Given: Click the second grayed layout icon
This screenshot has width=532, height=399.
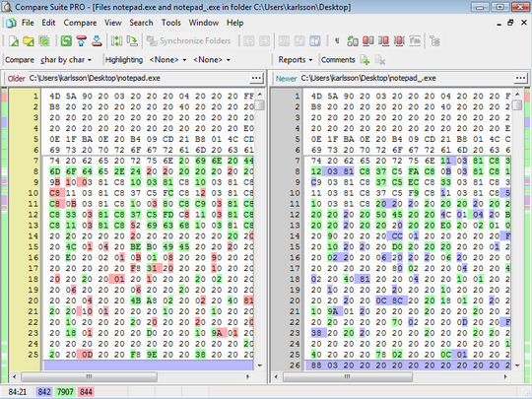Looking at the screenshot, I should [x=299, y=41].
